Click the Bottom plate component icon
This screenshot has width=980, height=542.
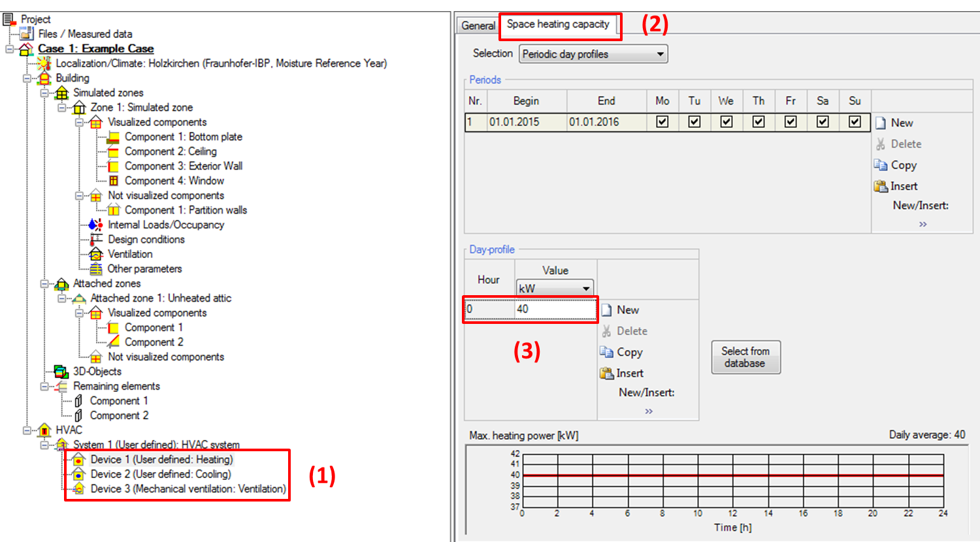tap(113, 137)
